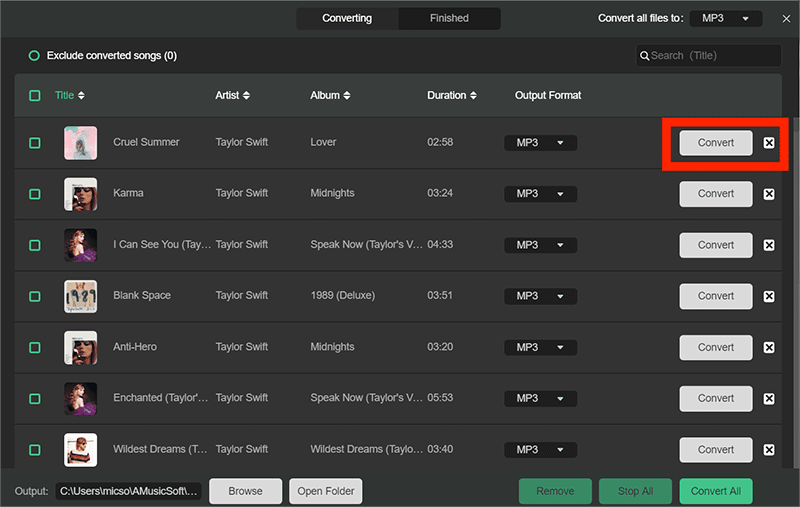This screenshot has height=507, width=800.
Task: Toggle Exclude converted songs option
Action: click(x=34, y=56)
